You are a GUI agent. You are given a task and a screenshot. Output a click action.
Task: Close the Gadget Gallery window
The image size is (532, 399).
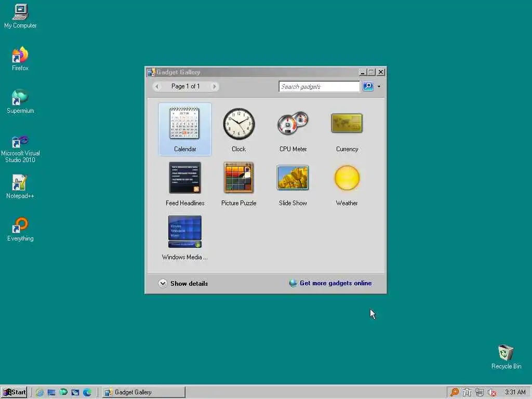381,72
